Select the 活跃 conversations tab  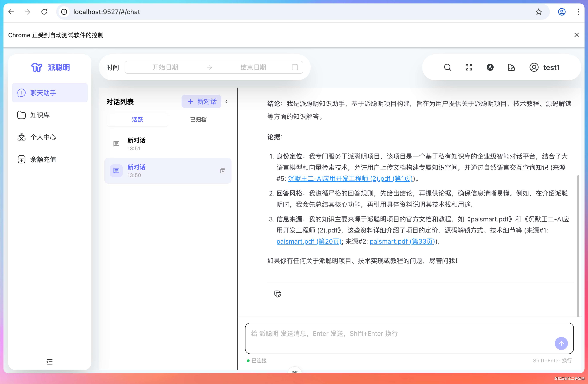pos(137,120)
